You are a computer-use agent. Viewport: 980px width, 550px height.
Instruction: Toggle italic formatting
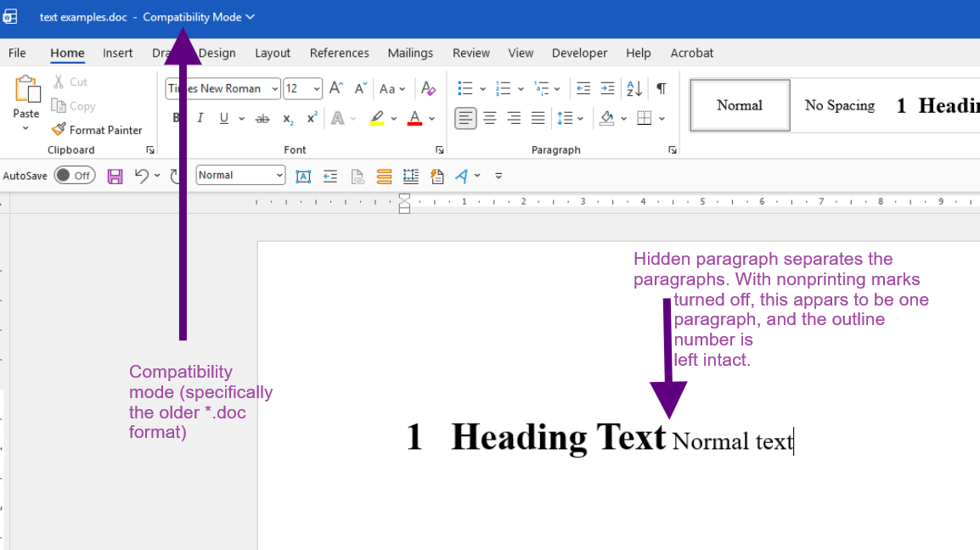200,119
